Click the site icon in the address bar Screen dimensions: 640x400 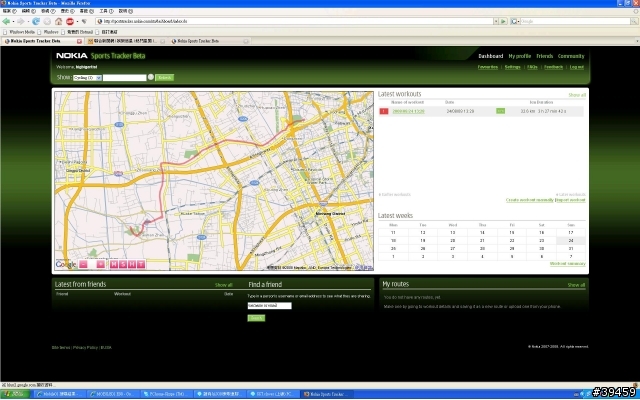point(100,21)
